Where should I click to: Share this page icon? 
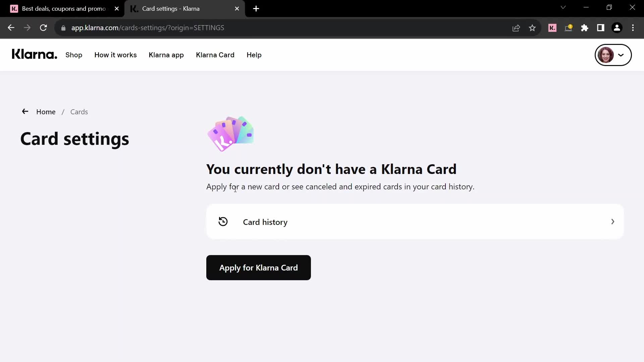coord(516,28)
